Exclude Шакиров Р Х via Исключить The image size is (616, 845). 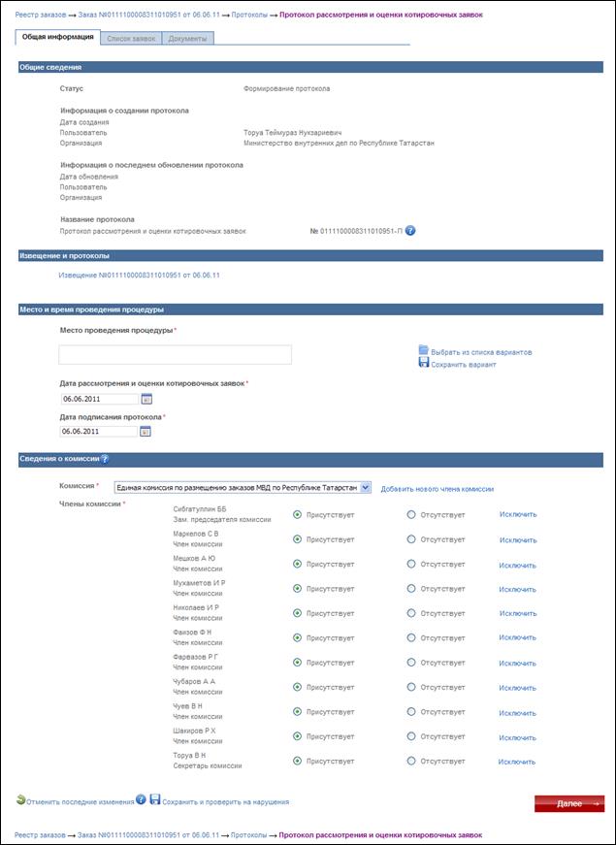coord(517,737)
